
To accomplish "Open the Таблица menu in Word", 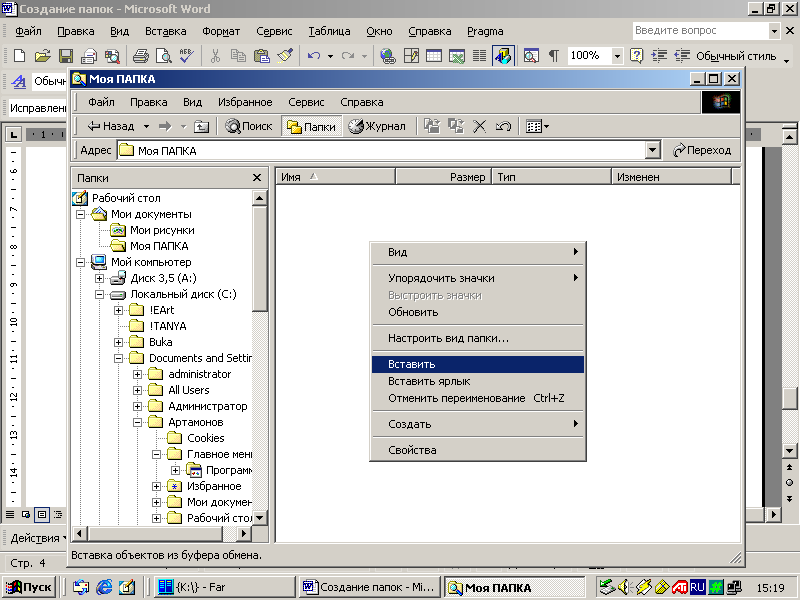I will point(329,31).
